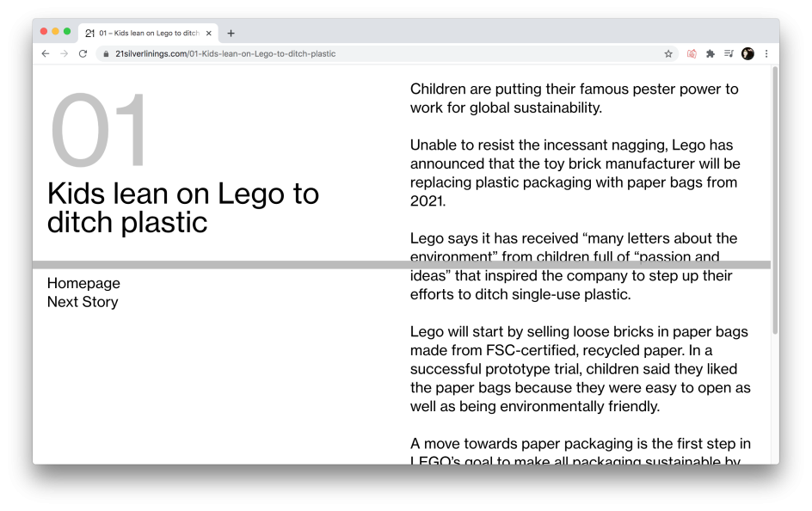This screenshot has height=511, width=812.
Task: Open the Next Story link
Action: 83,302
